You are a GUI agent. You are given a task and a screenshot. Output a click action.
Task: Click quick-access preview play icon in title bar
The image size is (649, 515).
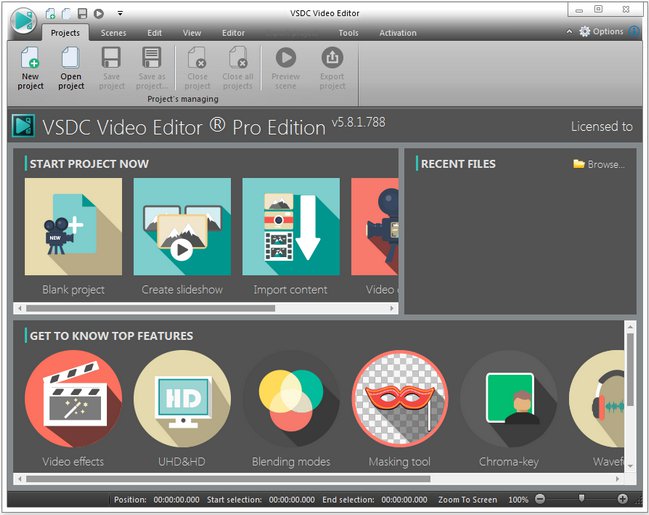[99, 14]
